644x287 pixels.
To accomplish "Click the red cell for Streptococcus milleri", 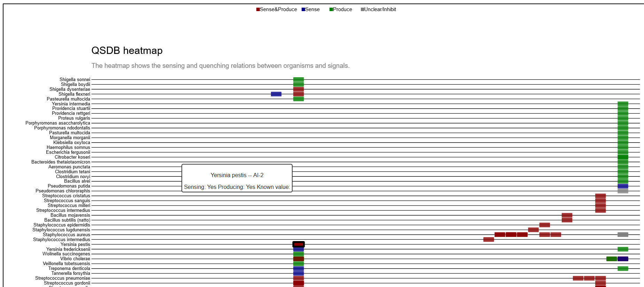I will [600, 206].
